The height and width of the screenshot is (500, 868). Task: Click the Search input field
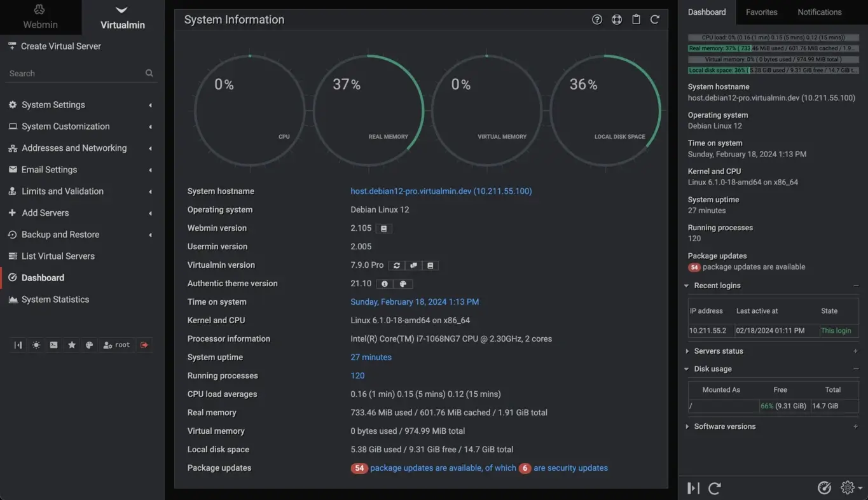pyautogui.click(x=73, y=73)
